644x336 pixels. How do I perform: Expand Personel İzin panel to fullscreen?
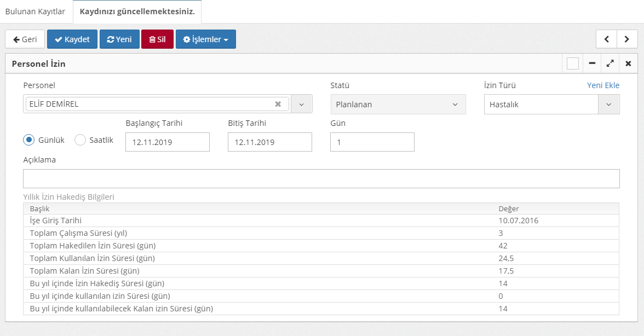(610, 64)
